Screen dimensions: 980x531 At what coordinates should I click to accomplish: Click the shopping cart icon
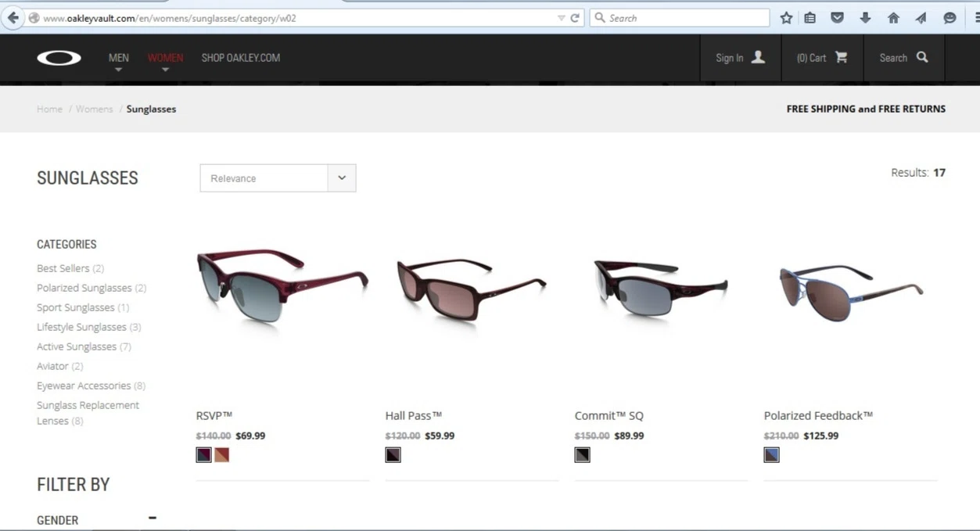tap(841, 57)
